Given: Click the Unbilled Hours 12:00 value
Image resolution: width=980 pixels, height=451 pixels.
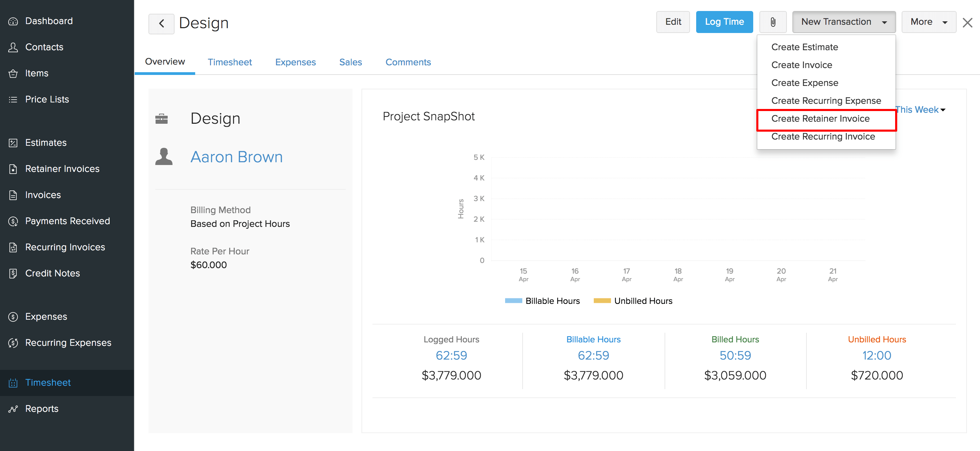Looking at the screenshot, I should point(877,355).
